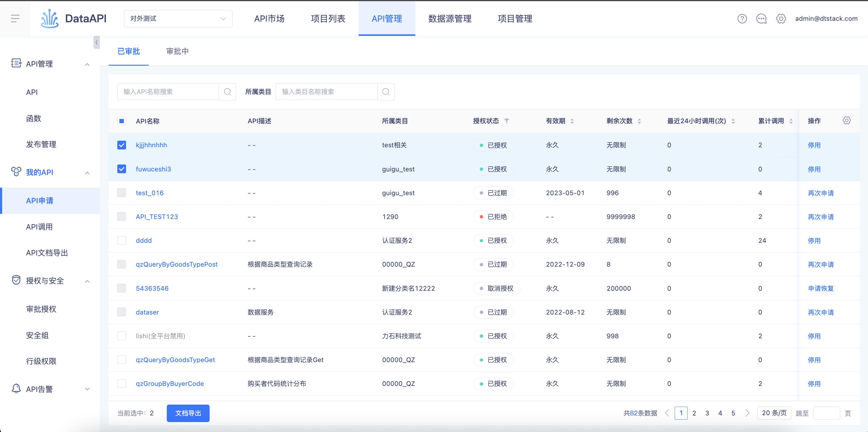Uncheck the kjjjhhnhhh row checkbox
This screenshot has height=432, width=868.
coord(122,145)
